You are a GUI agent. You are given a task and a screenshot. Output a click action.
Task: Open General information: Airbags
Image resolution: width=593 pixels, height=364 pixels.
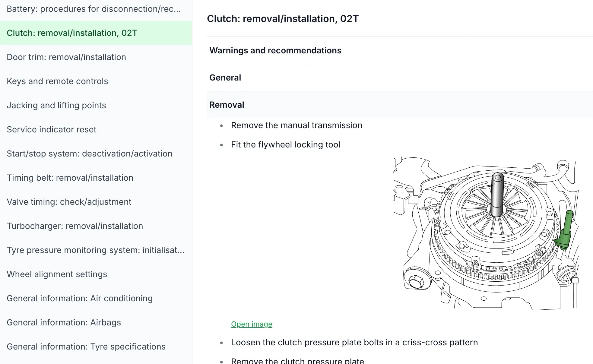tap(96, 322)
